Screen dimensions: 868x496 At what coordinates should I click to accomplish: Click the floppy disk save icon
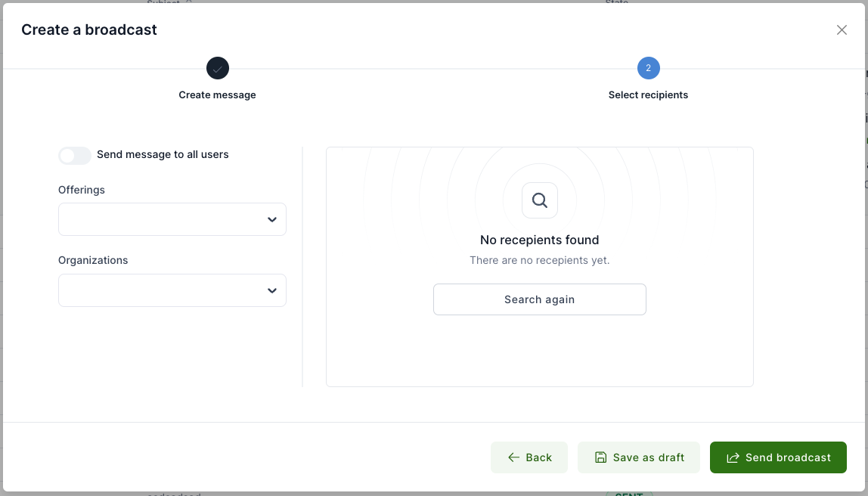pos(600,457)
